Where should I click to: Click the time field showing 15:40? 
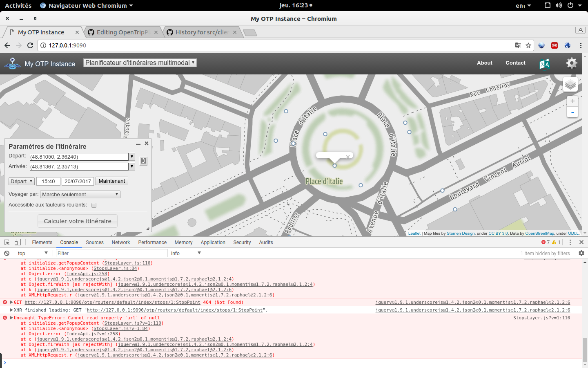[48, 181]
